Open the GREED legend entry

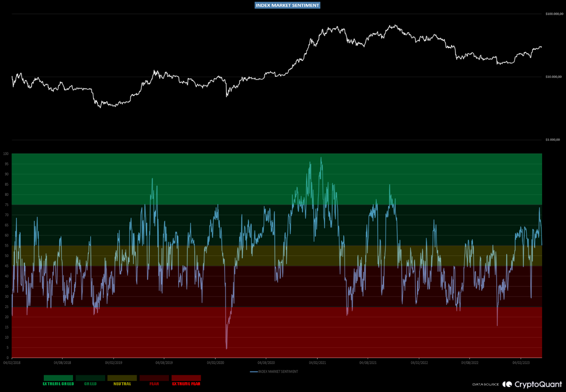pyautogui.click(x=90, y=384)
